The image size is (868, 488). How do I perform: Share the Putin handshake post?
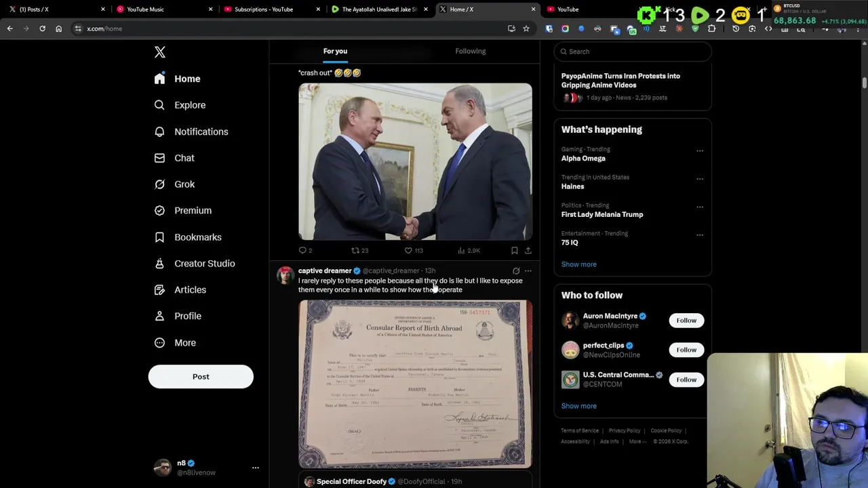[x=528, y=251]
